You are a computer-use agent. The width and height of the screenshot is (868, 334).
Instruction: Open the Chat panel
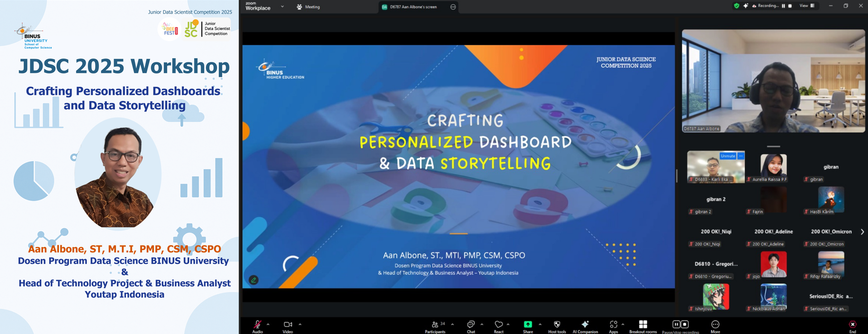pos(471,324)
